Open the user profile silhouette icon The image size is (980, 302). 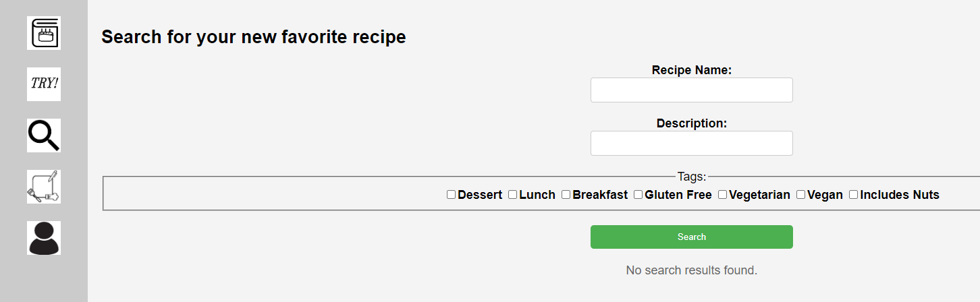pos(44,238)
